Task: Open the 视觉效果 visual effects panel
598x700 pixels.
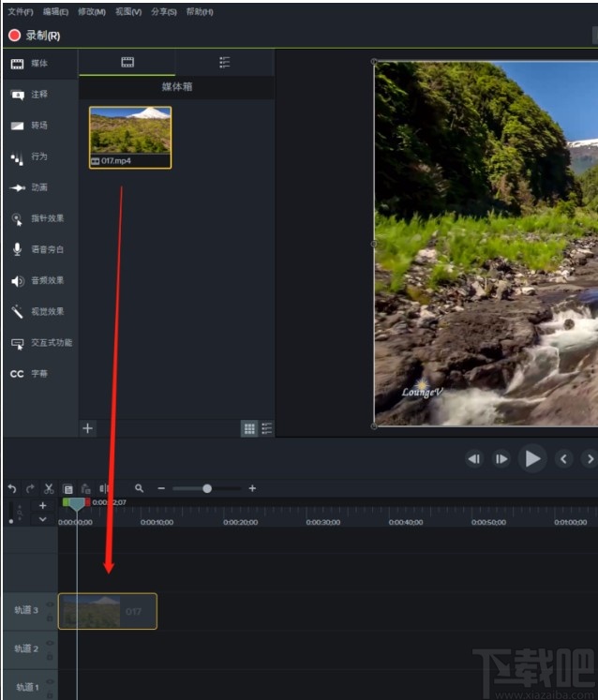Action: coord(40,312)
